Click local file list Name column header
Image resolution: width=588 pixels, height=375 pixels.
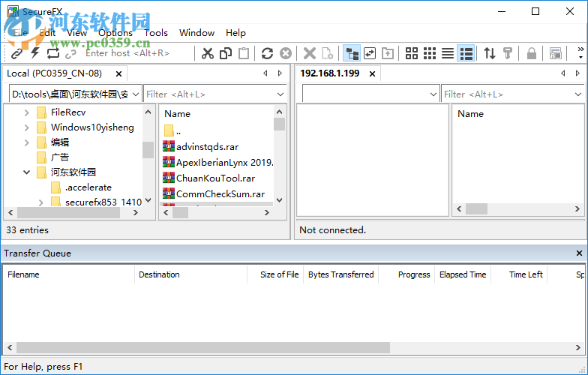pos(177,114)
